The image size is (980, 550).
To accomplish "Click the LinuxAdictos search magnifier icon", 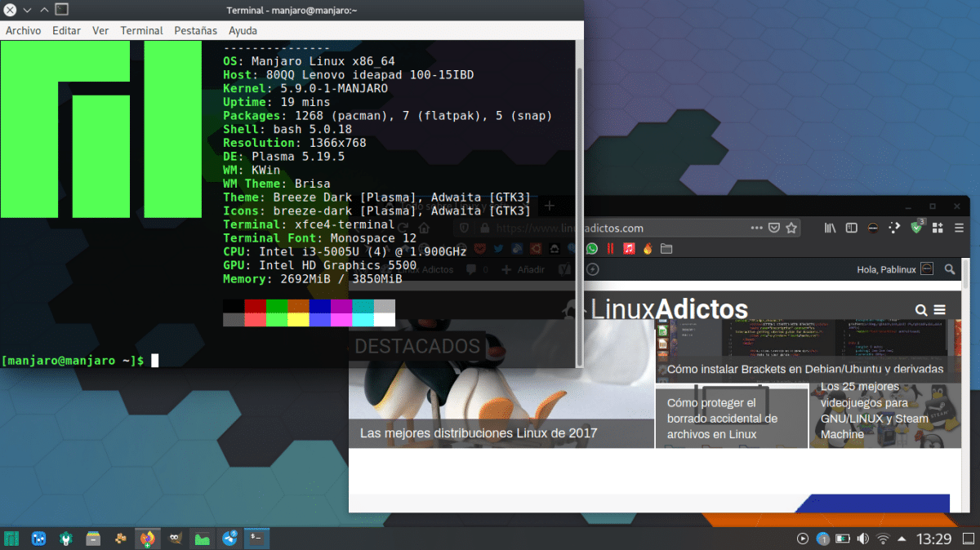I will pos(921,310).
